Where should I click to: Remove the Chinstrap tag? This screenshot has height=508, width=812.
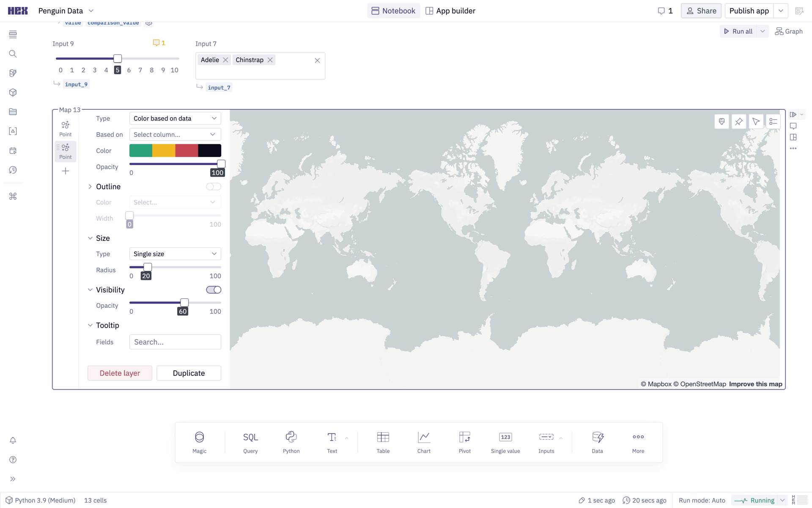coord(270,60)
